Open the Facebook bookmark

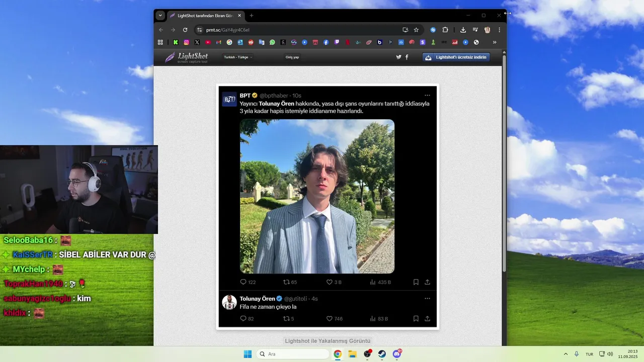tap(326, 42)
